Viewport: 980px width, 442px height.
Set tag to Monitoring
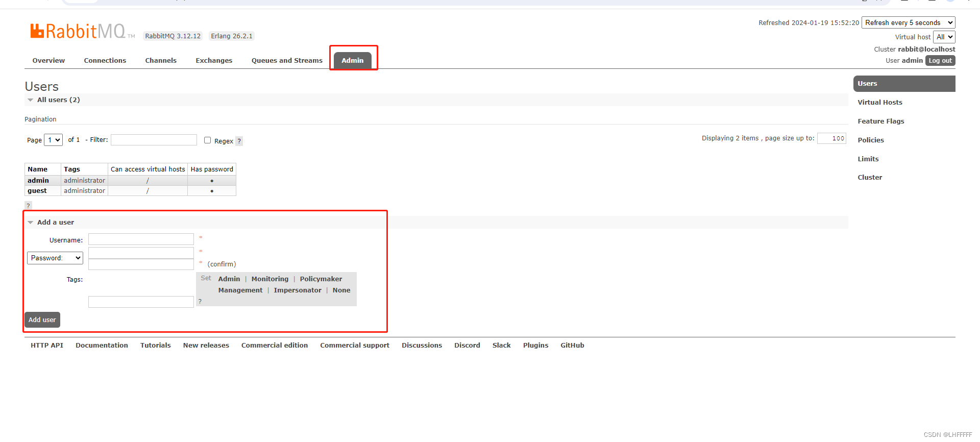tap(270, 279)
